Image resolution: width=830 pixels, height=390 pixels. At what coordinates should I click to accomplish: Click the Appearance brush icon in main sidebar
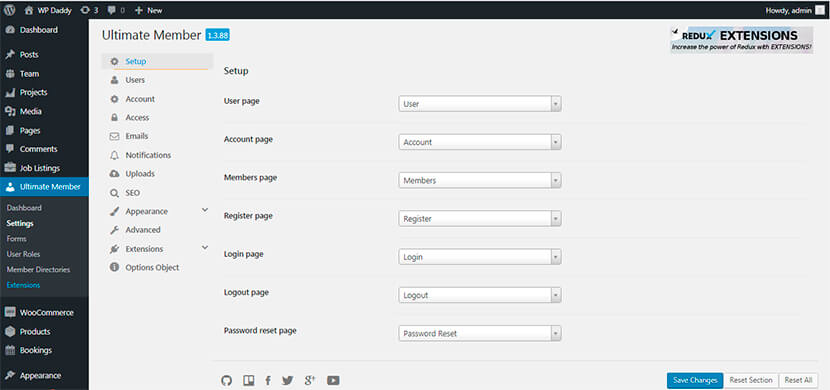click(10, 376)
